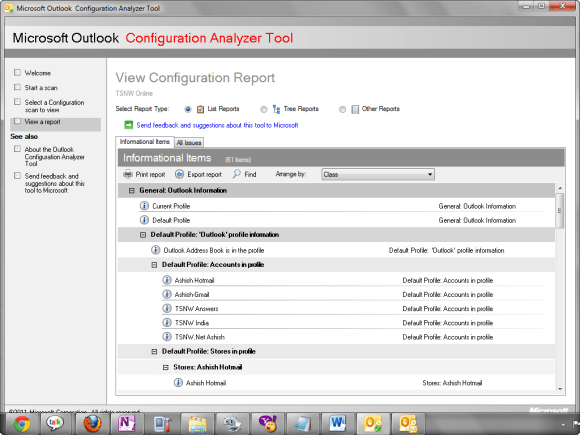
Task: Select the Current Profile row text
Action: tap(171, 206)
